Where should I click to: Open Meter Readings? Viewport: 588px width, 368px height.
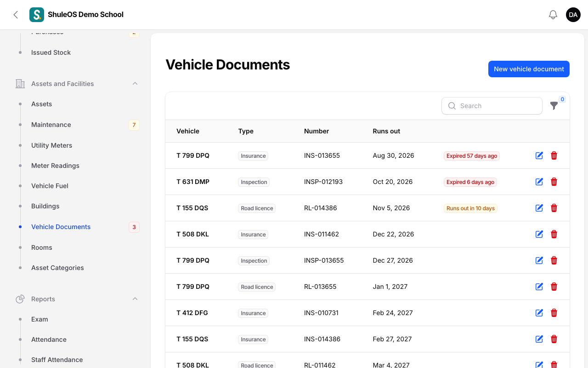pyautogui.click(x=55, y=166)
